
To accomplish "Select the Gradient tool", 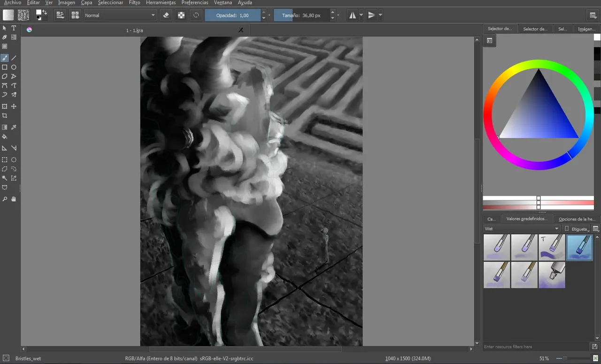I will click(5, 127).
